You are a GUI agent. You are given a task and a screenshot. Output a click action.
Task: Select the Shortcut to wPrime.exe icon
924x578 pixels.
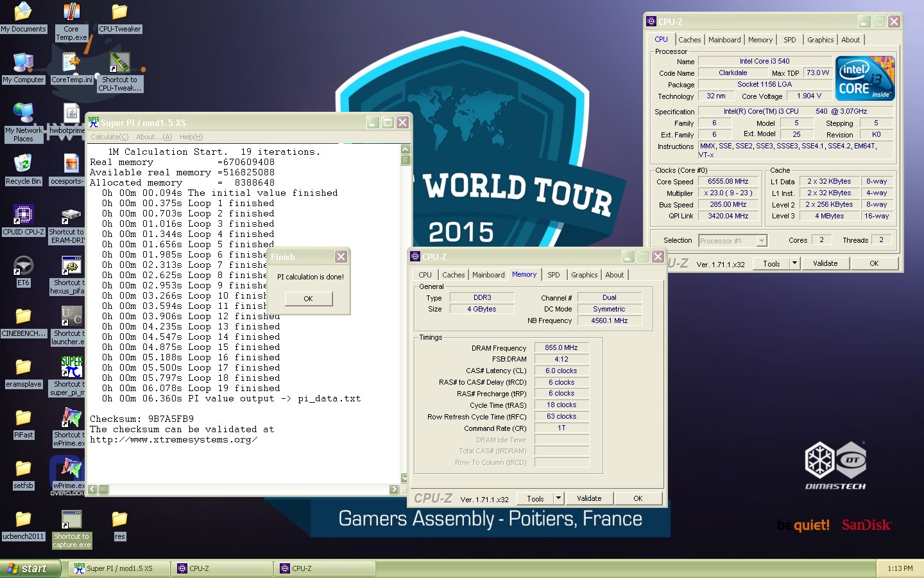click(x=69, y=427)
